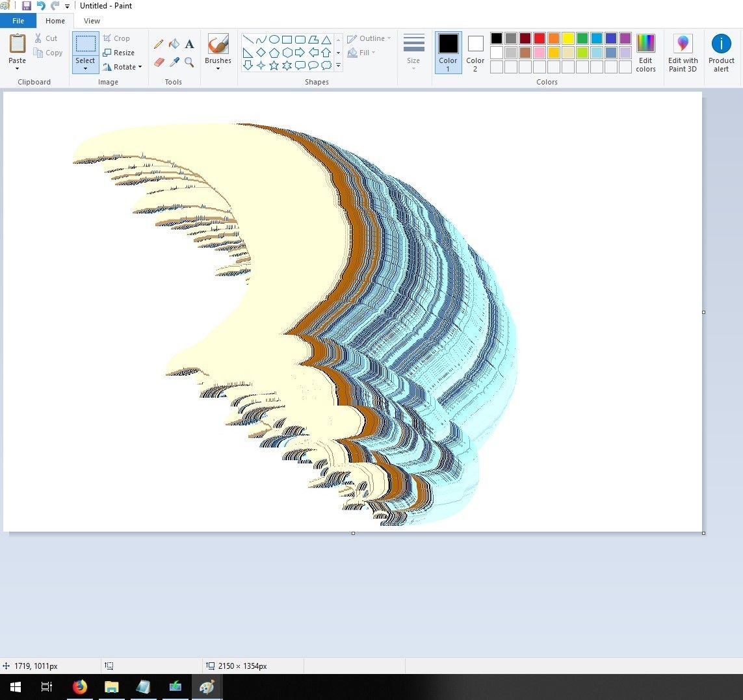The height and width of the screenshot is (700, 743).
Task: Click the Crop icon in the Image group
Action: pos(117,38)
